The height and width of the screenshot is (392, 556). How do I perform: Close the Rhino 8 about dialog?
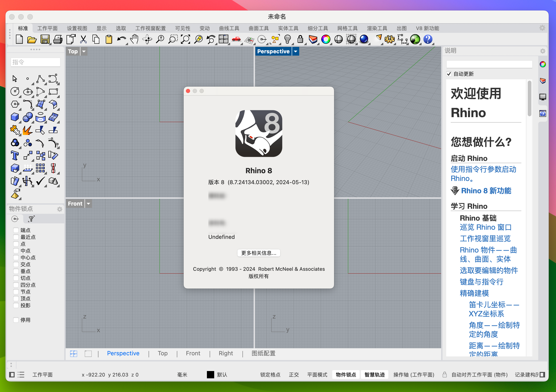click(x=188, y=91)
